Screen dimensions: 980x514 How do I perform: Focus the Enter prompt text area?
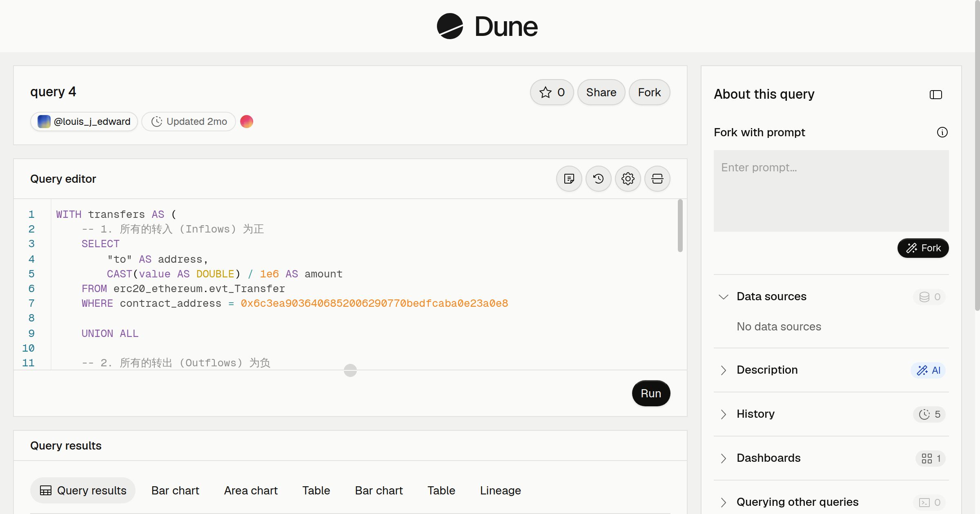click(831, 191)
